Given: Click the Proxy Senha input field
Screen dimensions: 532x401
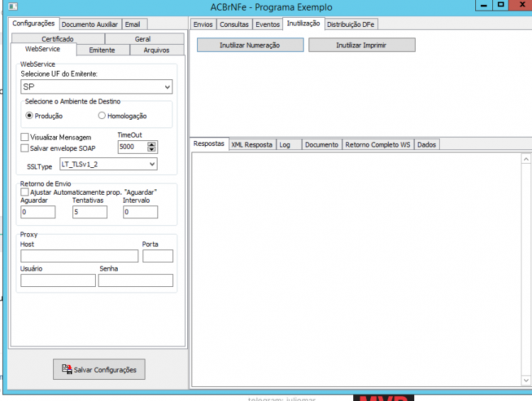Looking at the screenshot, I should 135,281.
